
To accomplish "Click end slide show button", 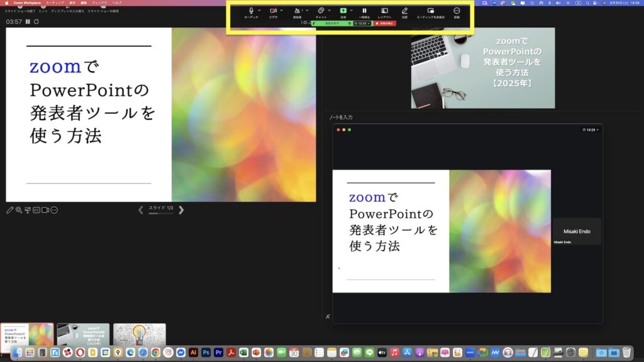I will [x=19, y=9].
